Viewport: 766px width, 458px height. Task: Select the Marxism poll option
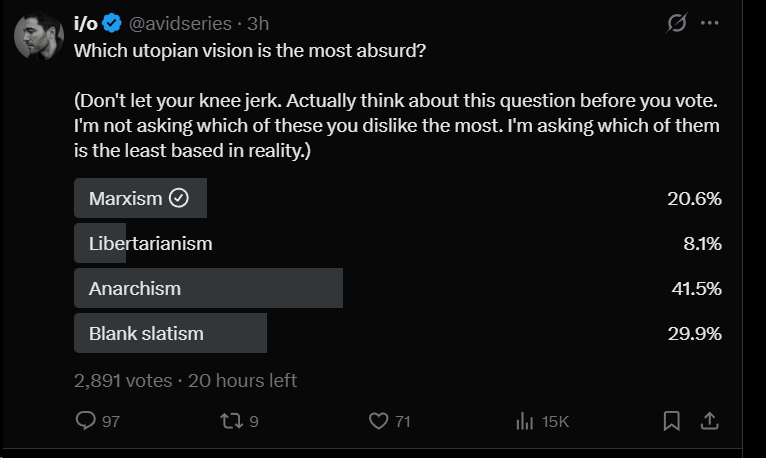(x=125, y=198)
